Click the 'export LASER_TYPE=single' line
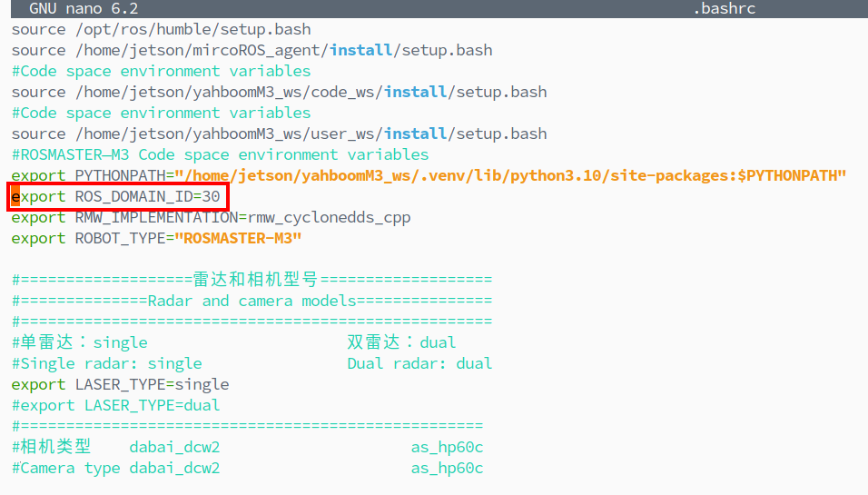Screen dimensions: 868x495 [x=120, y=384]
